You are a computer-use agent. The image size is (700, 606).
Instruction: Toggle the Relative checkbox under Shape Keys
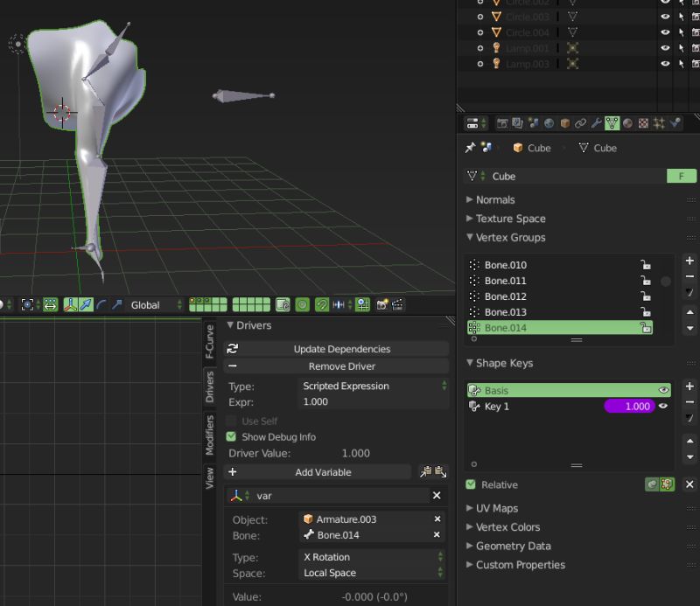tap(471, 484)
